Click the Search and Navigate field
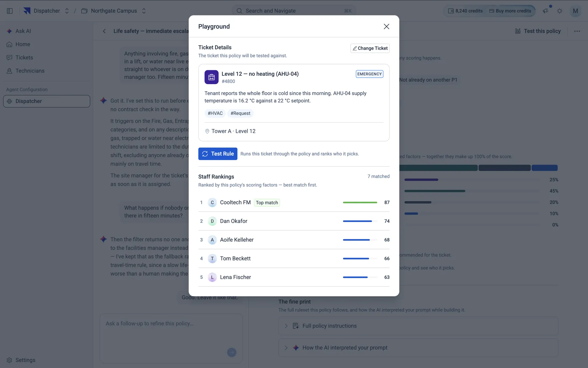The image size is (588, 368). [294, 11]
